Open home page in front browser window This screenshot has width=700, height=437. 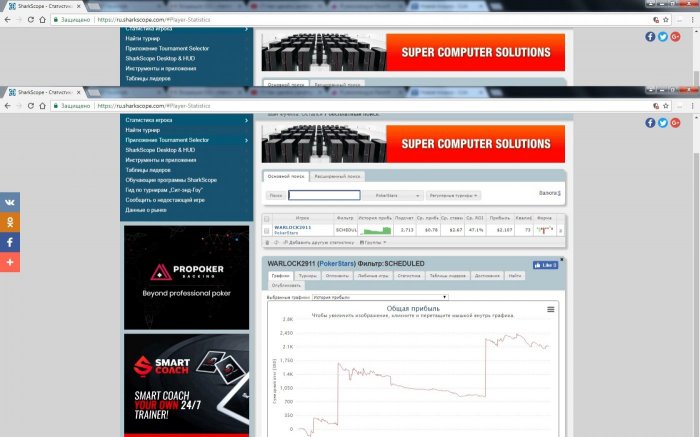(42, 106)
